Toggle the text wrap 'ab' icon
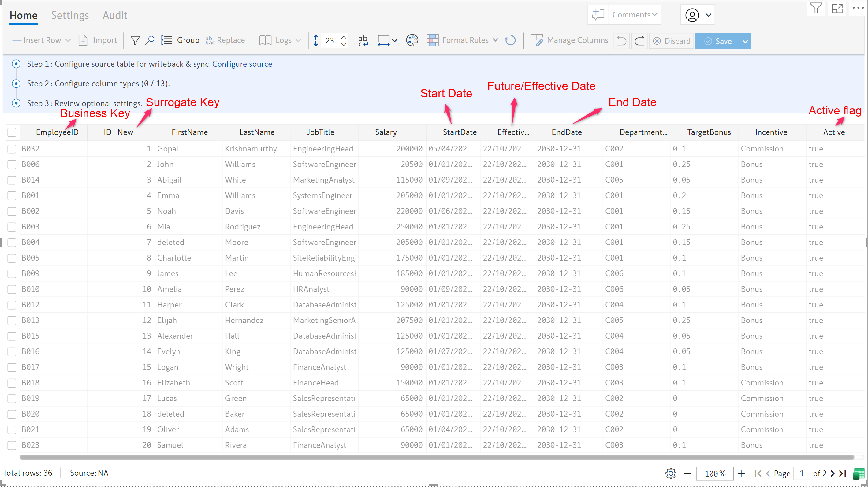 point(363,40)
